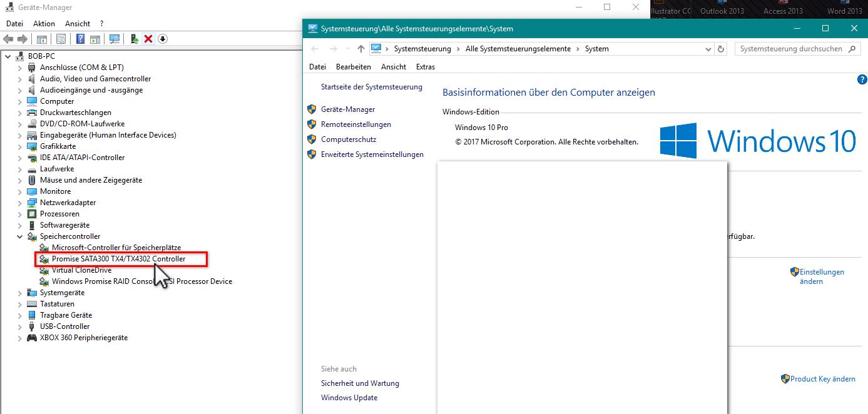Open the address bar history dropdown
Image resolution: width=868 pixels, height=414 pixels.
(x=708, y=49)
